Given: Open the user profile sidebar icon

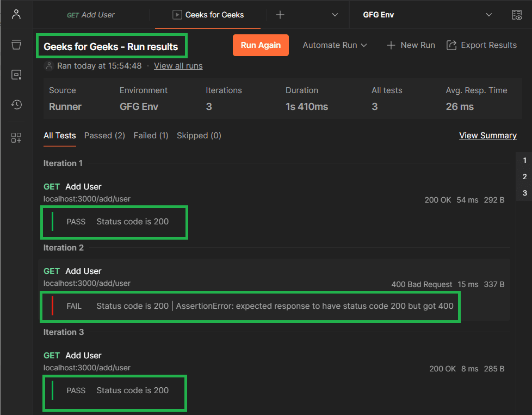Looking at the screenshot, I should tap(16, 15).
